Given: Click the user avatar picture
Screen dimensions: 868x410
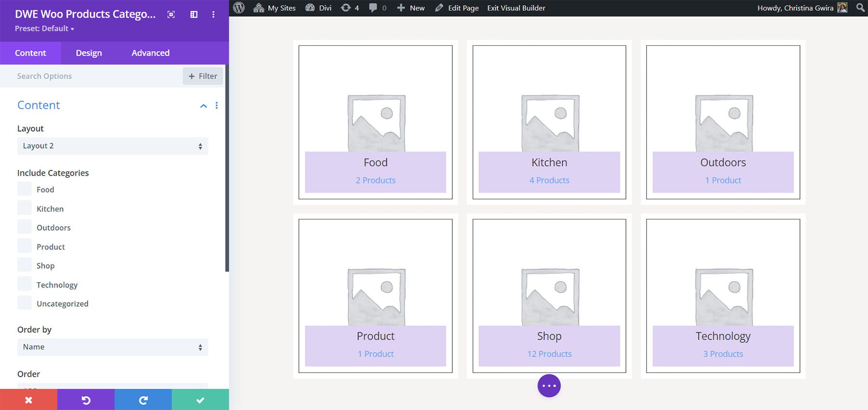Looking at the screenshot, I should [x=842, y=8].
